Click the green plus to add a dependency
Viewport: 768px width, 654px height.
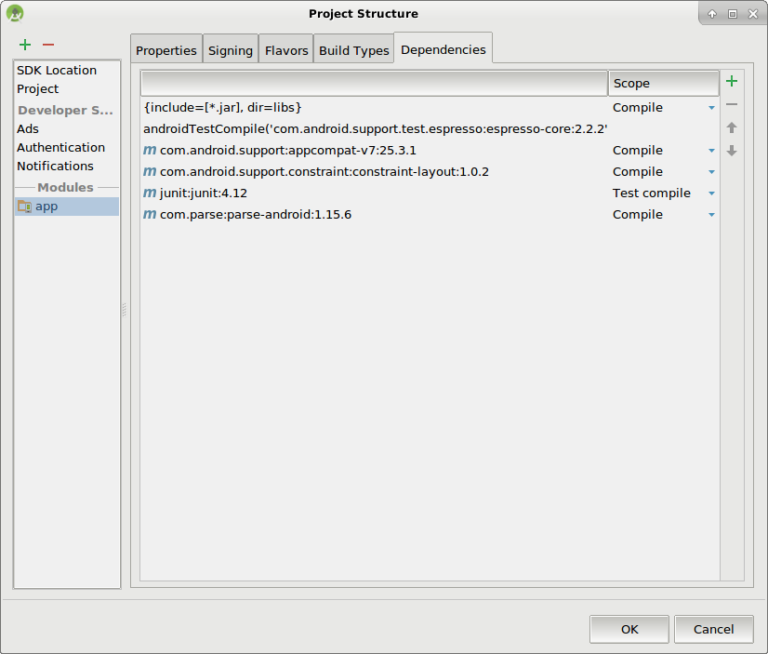pos(731,82)
